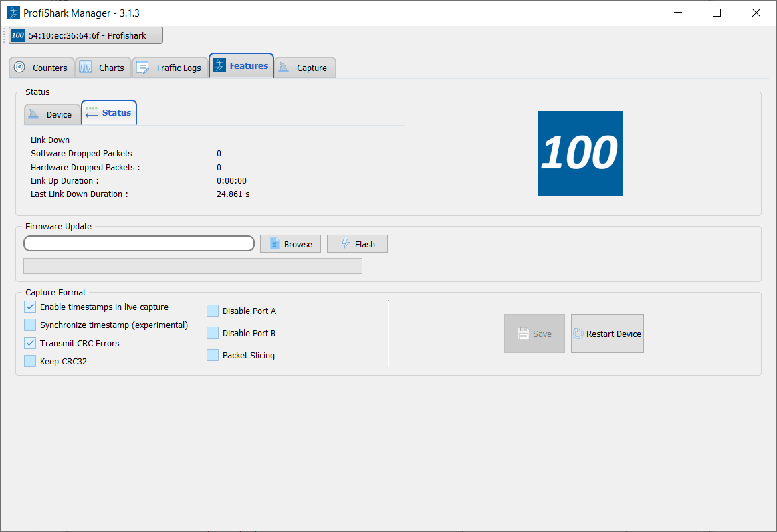The height and width of the screenshot is (532, 777).
Task: Click the large 100 speed image
Action: tap(580, 154)
